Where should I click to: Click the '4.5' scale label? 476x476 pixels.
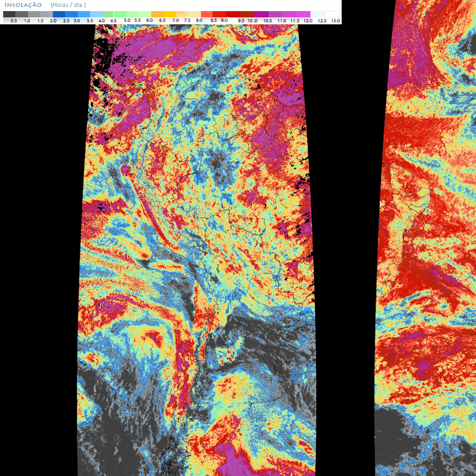tap(114, 21)
